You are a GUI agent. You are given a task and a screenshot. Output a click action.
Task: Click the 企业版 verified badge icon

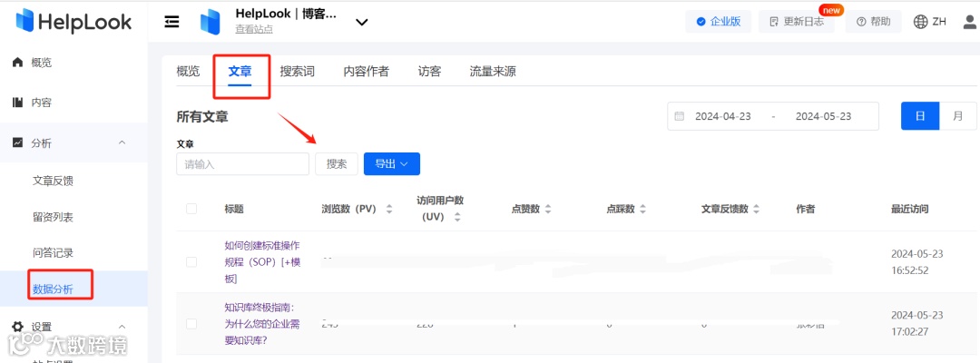701,22
